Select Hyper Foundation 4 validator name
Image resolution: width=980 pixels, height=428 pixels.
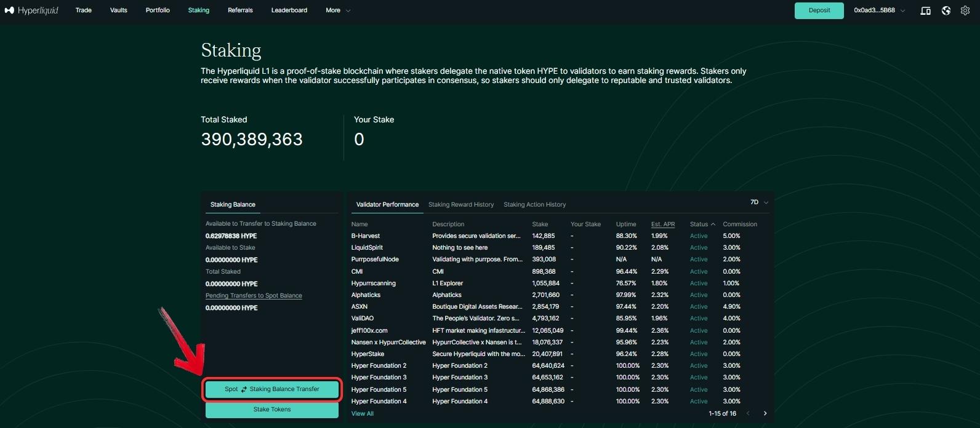tap(379, 402)
